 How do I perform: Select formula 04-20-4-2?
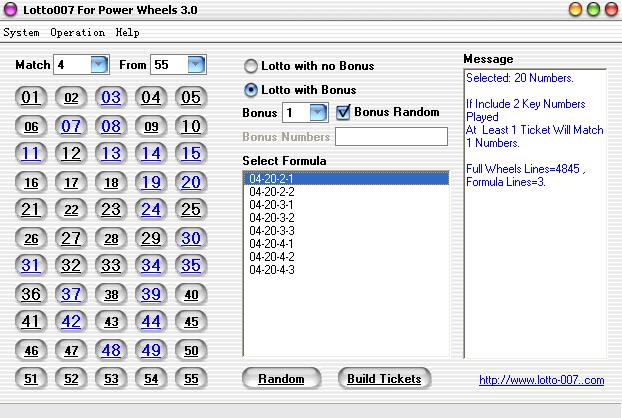click(x=346, y=257)
